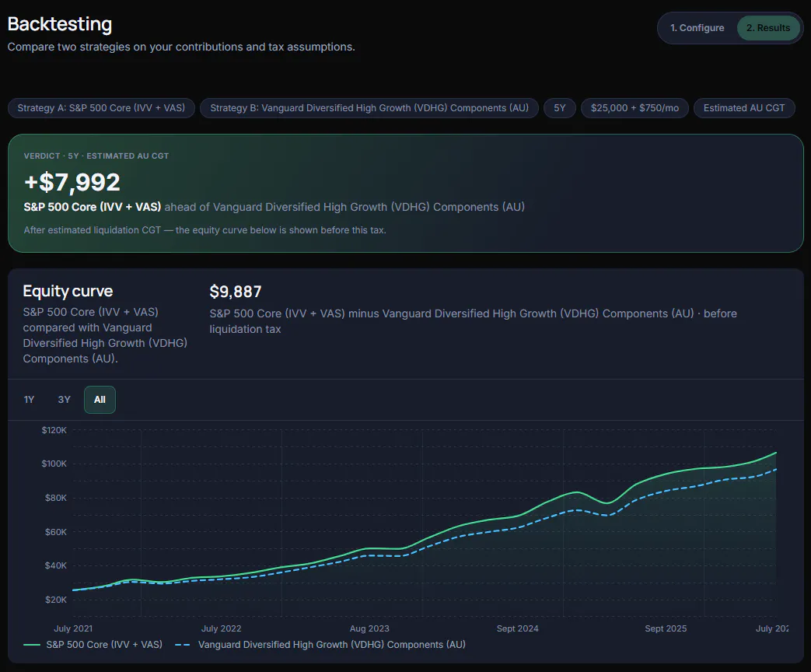Screen dimensions: 811x672
Task: Click the $60K axis label
Action: tap(56, 532)
